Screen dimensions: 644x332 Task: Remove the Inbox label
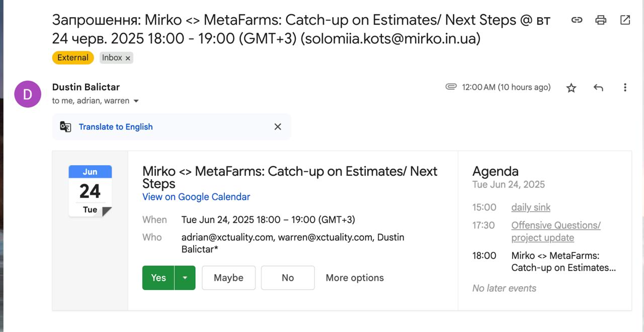coord(128,58)
